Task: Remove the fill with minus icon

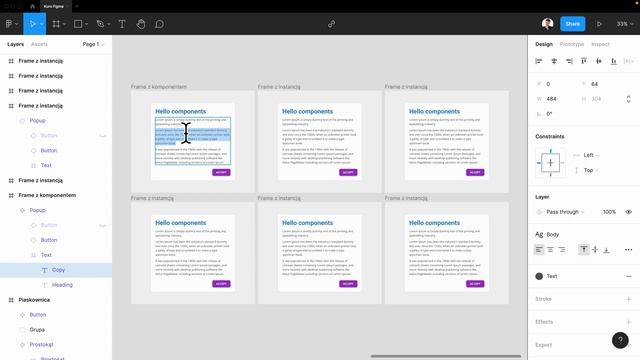Action: click(629, 276)
